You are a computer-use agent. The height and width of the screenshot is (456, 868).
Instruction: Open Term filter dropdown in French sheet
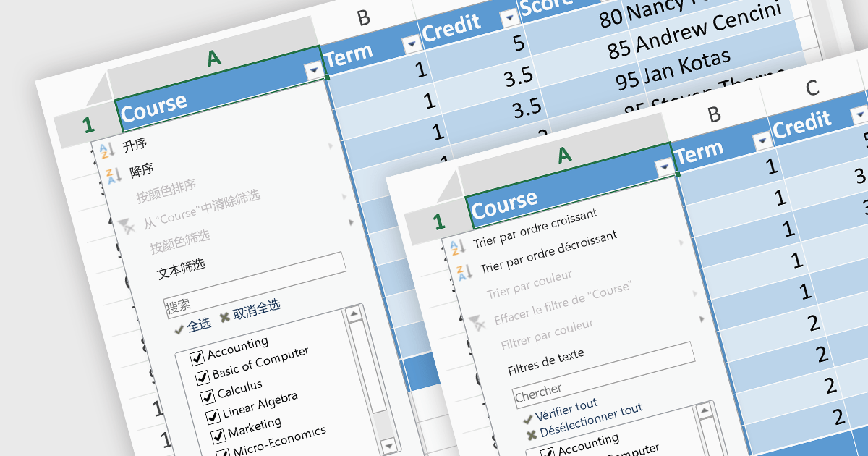[762, 140]
